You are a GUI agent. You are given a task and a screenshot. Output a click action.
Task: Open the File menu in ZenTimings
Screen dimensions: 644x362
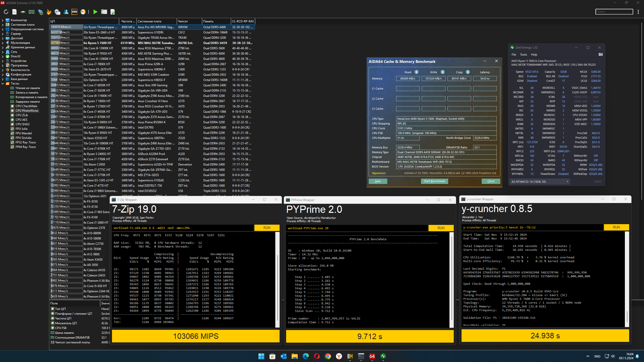[x=514, y=55]
